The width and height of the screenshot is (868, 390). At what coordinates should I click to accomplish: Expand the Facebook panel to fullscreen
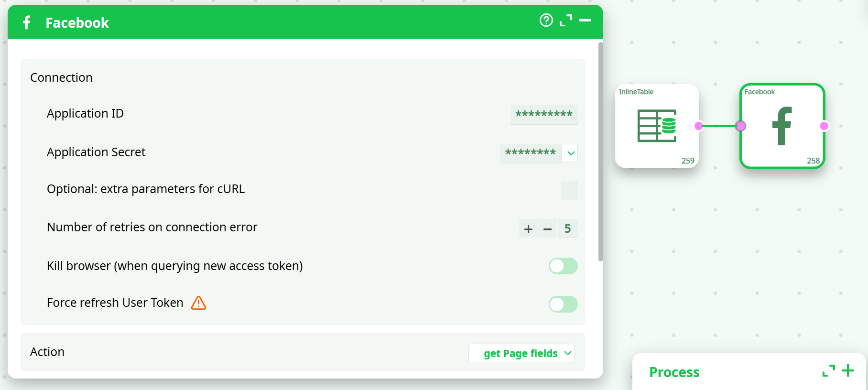coord(566,21)
